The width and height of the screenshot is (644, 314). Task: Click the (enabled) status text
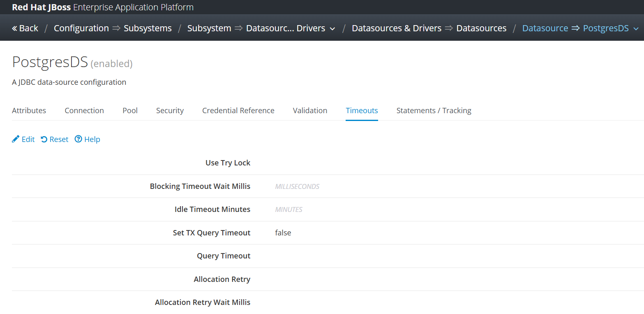[x=112, y=63]
